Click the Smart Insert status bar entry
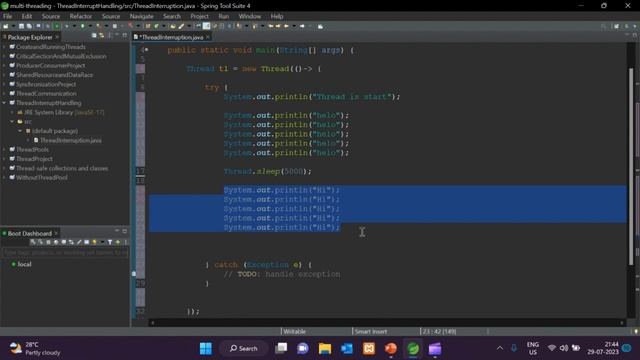640x360 pixels. [371, 331]
